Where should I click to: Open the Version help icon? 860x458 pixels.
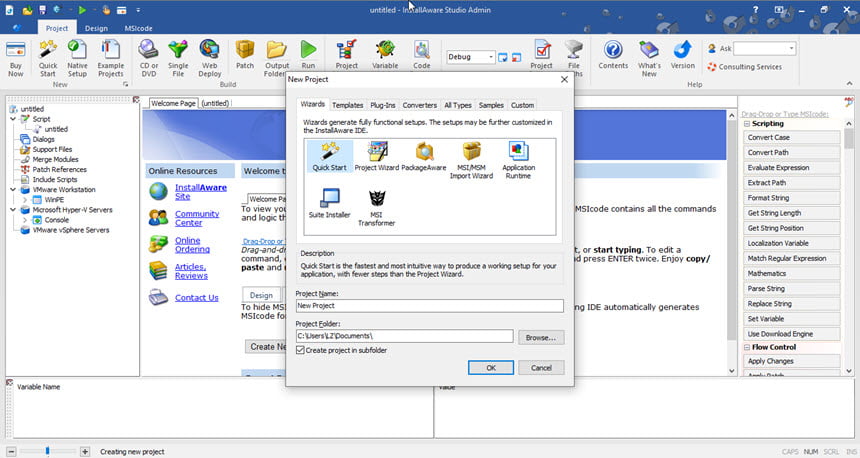click(x=683, y=55)
